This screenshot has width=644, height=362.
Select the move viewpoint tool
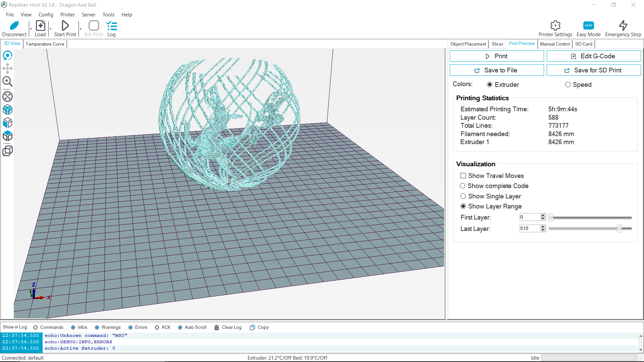pyautogui.click(x=8, y=68)
